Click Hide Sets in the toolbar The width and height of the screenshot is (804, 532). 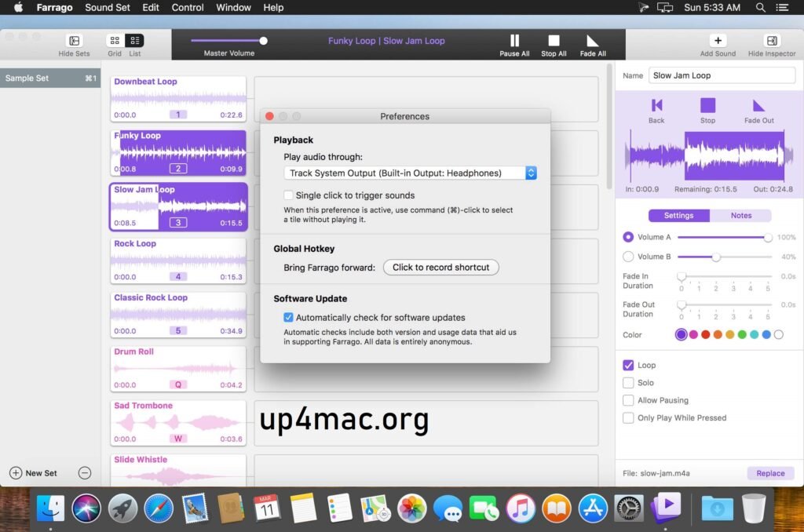(x=73, y=40)
